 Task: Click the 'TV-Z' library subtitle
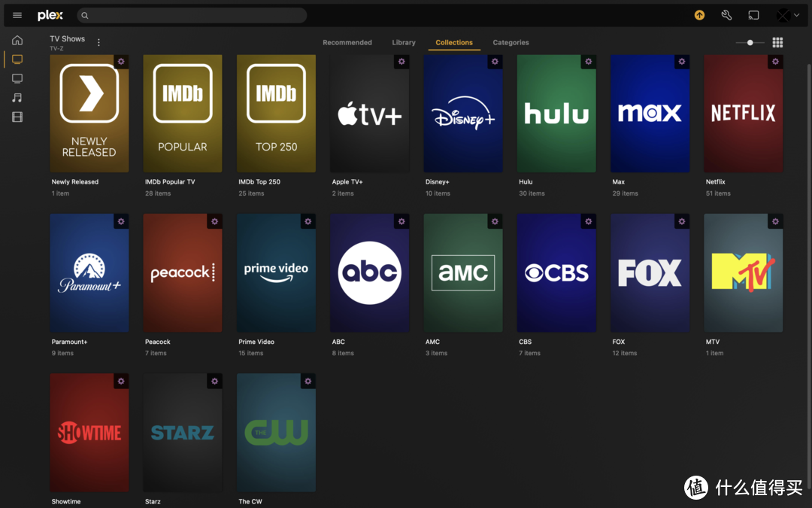[x=56, y=49]
